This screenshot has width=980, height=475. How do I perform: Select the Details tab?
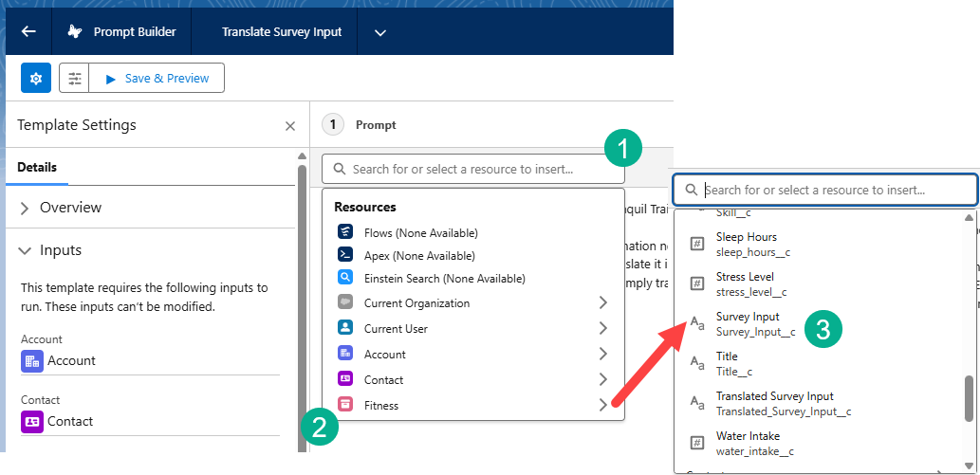37,168
